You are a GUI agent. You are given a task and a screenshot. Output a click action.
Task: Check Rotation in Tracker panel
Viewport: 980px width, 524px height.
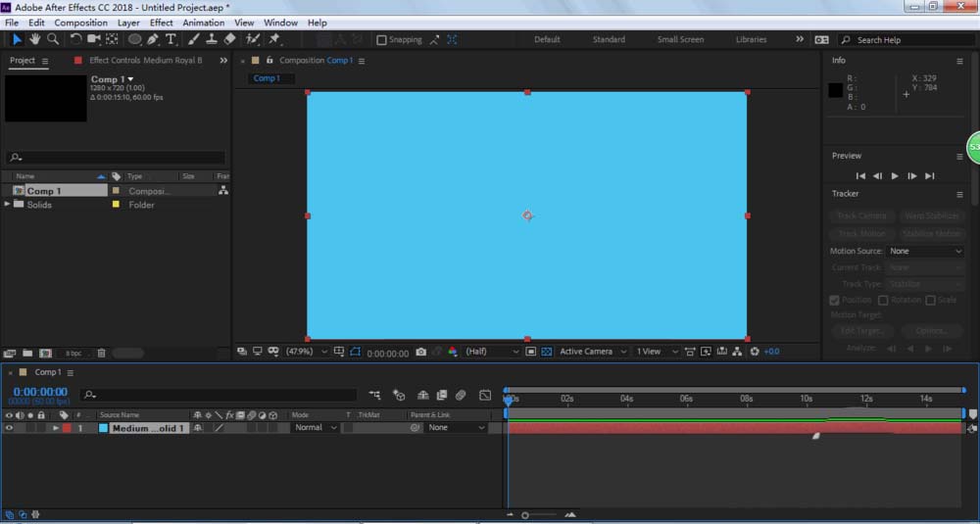[883, 301]
